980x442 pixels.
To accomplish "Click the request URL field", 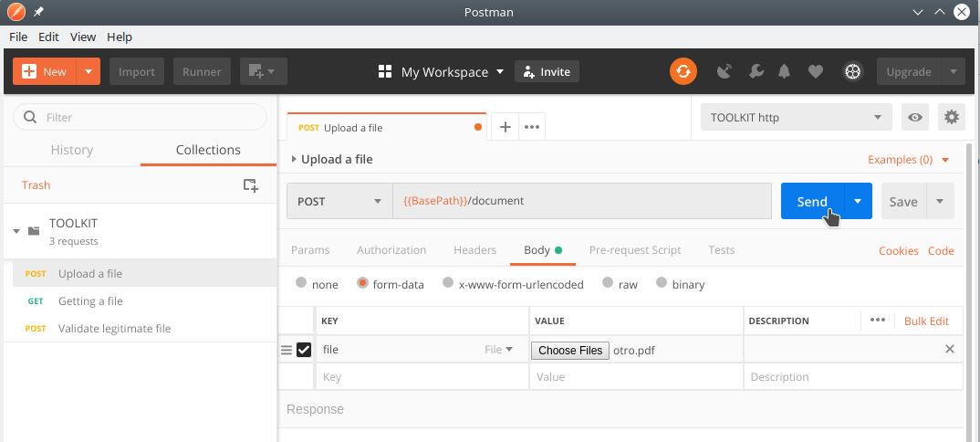I will click(x=582, y=201).
